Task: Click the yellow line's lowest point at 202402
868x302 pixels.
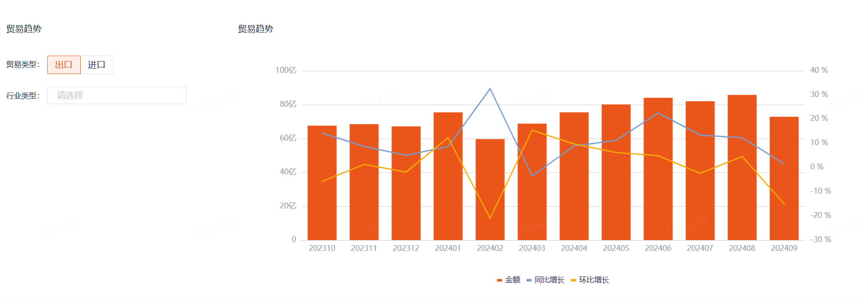Action: [490, 218]
